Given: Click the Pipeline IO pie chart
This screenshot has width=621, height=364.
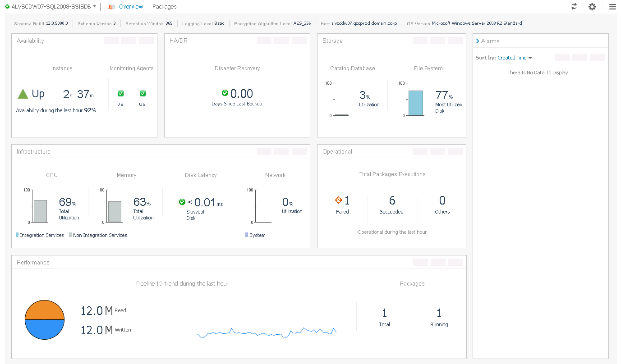Looking at the screenshot, I should click(x=45, y=320).
